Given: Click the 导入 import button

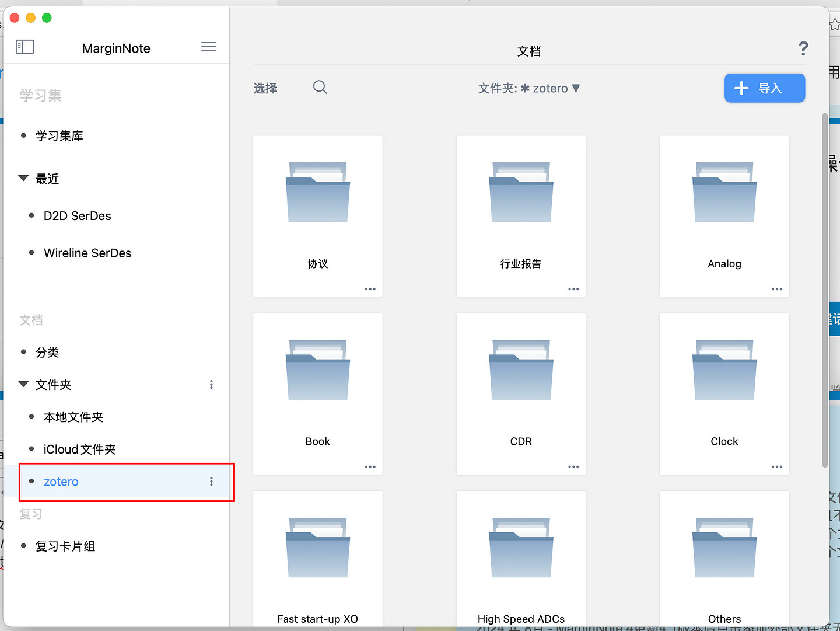Looking at the screenshot, I should 765,88.
